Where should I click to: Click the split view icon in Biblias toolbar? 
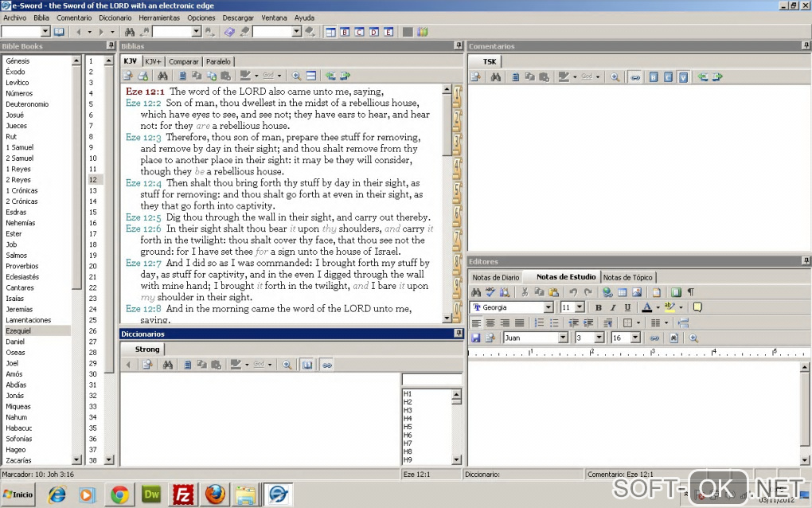311,76
